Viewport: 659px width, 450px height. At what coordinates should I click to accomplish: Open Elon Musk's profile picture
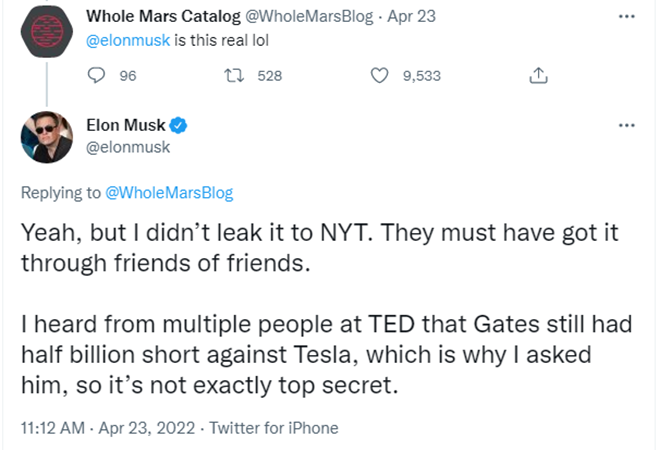[x=44, y=137]
